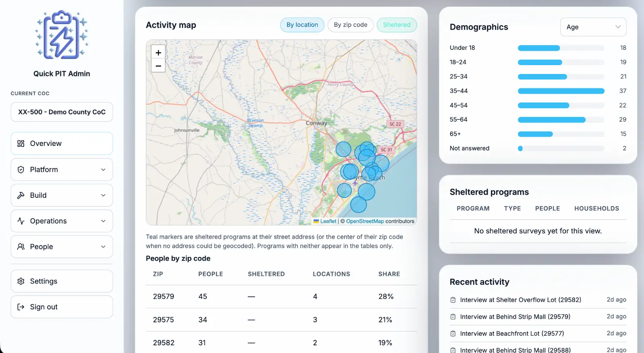This screenshot has width=644, height=353.
Task: Expand the Operations menu chevron
Action: [103, 221]
